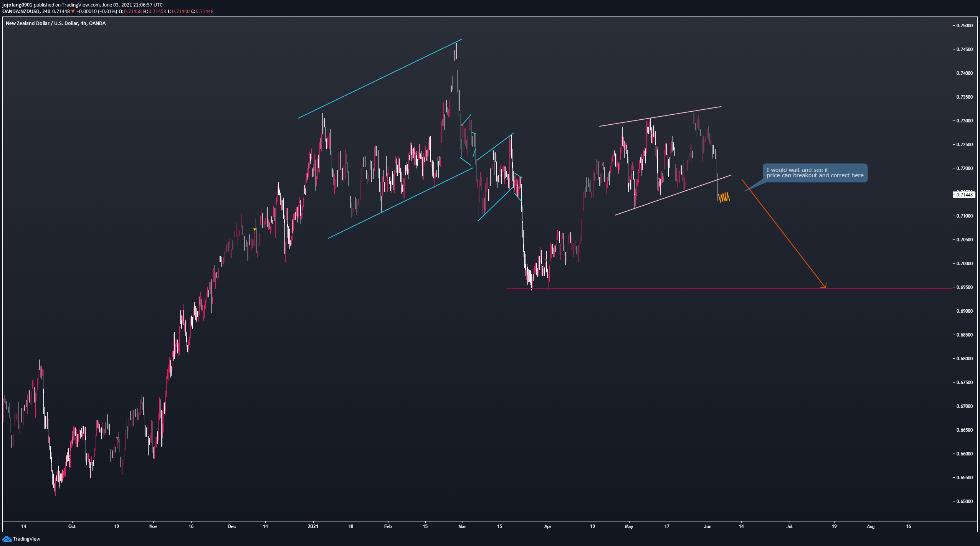Select the orange zigzag projection drawing
This screenshot has height=546, width=980.
[724, 197]
